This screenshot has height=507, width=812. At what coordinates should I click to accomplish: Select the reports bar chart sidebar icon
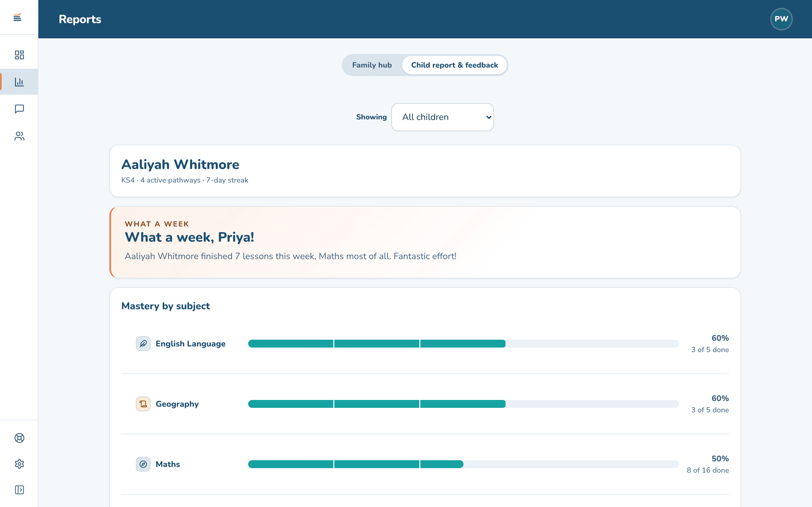[19, 82]
